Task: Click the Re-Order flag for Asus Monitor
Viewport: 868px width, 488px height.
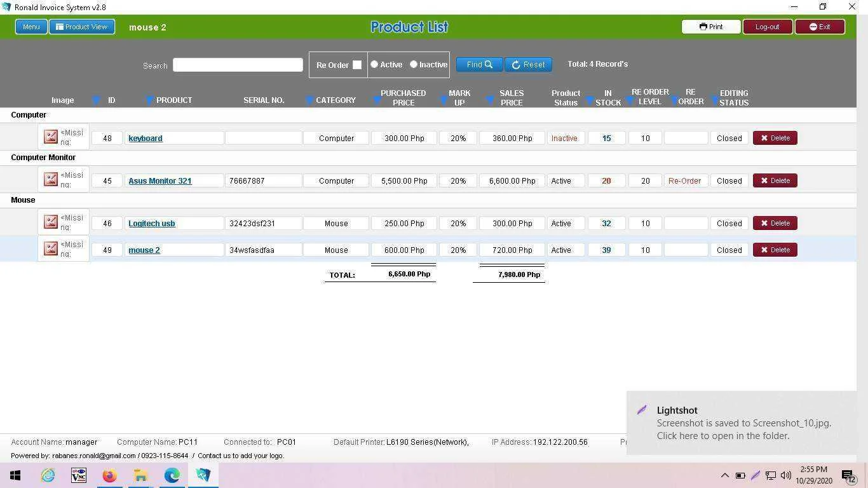Action: [x=685, y=180]
